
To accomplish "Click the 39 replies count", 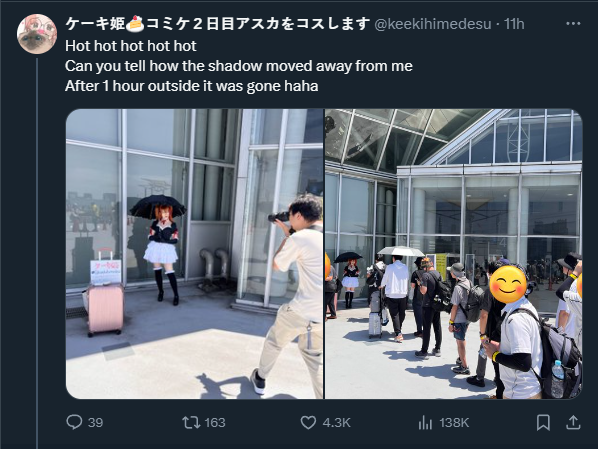I will click(95, 423).
